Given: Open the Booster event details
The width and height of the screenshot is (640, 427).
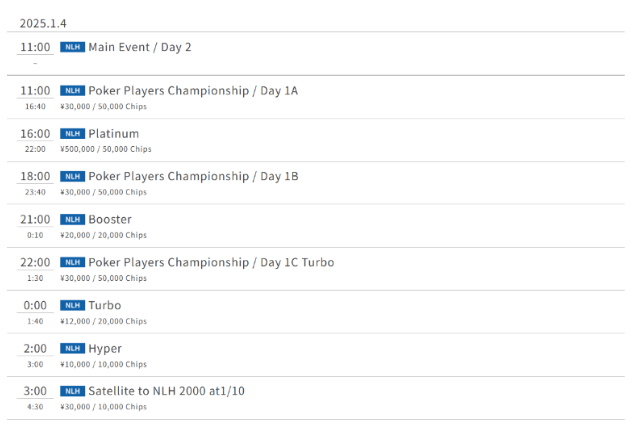Looking at the screenshot, I should tap(110, 220).
